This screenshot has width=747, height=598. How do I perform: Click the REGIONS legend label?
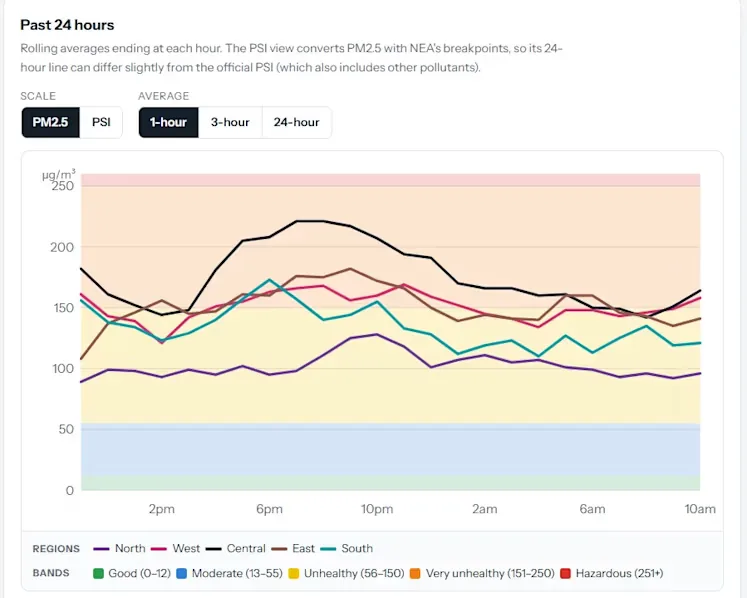point(56,549)
